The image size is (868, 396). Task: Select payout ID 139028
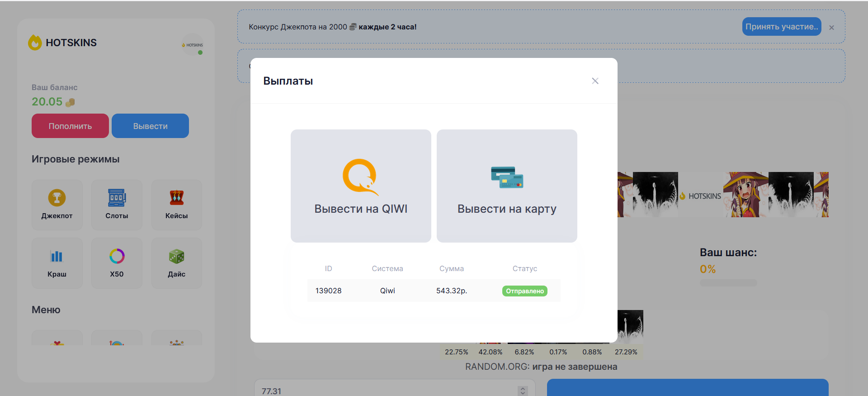click(329, 291)
